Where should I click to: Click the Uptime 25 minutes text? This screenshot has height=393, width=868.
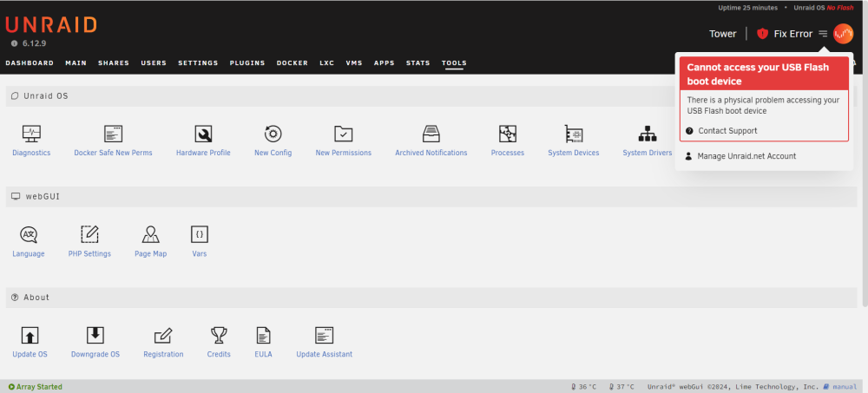pos(748,8)
